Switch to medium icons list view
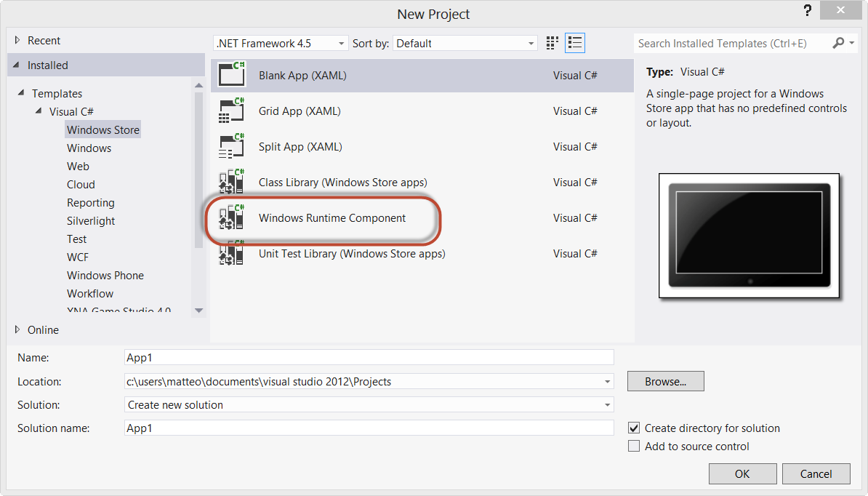868x496 pixels. (x=574, y=43)
